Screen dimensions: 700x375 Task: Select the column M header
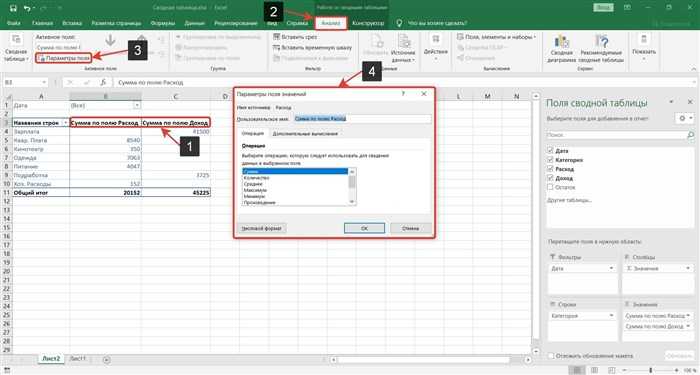click(x=488, y=96)
